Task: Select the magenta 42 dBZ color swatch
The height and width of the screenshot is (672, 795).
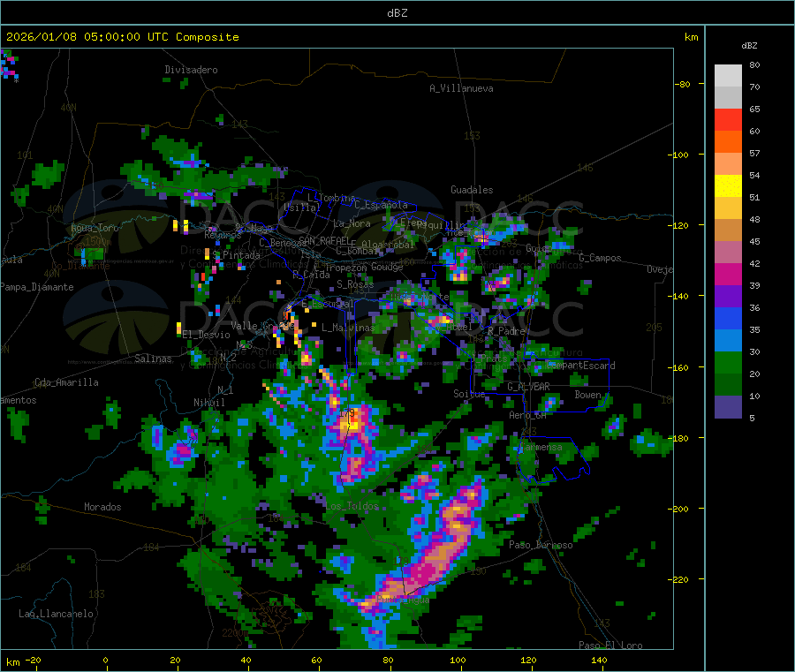Action: point(728,274)
